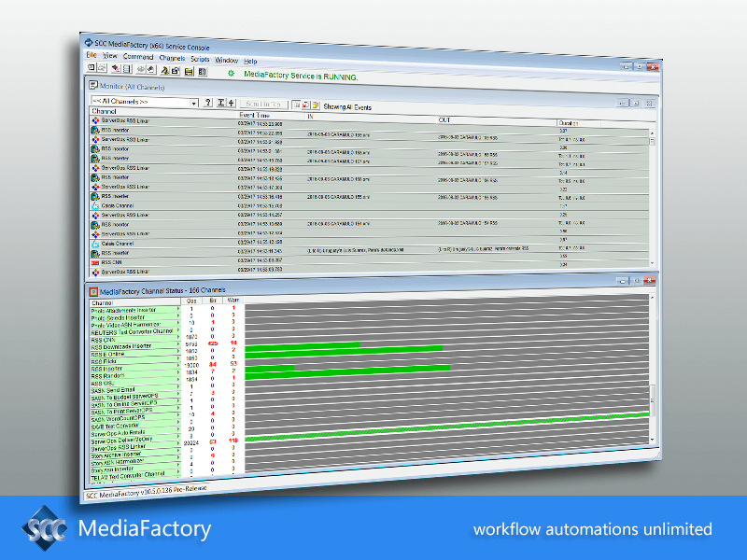This screenshot has height=560, width=747.
Task: Click the Channel Status window title icon
Action: point(93,292)
